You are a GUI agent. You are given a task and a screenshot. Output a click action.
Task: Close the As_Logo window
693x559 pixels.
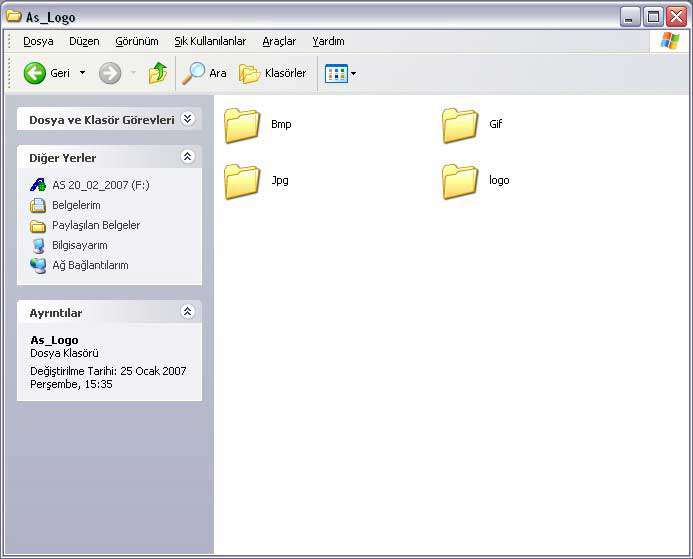(x=676, y=17)
